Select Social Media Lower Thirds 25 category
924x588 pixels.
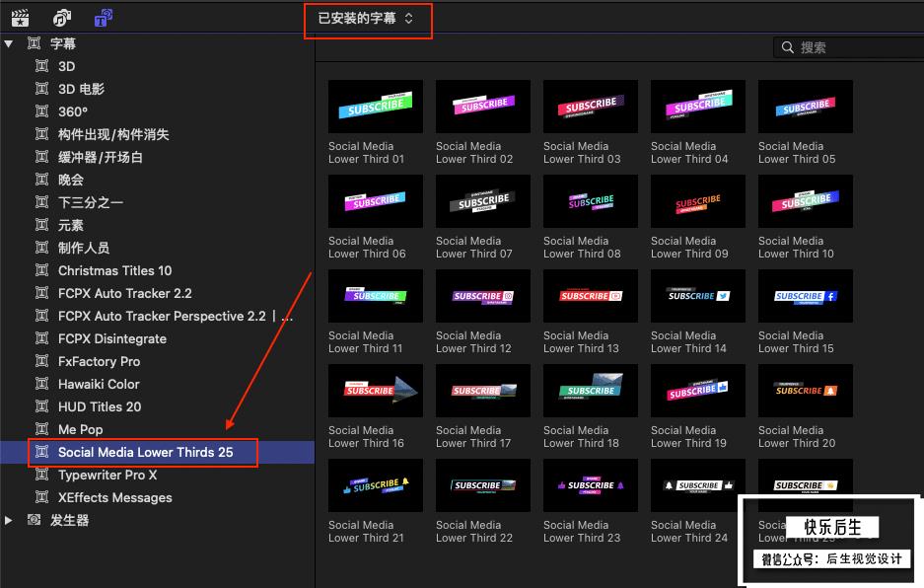(x=146, y=453)
